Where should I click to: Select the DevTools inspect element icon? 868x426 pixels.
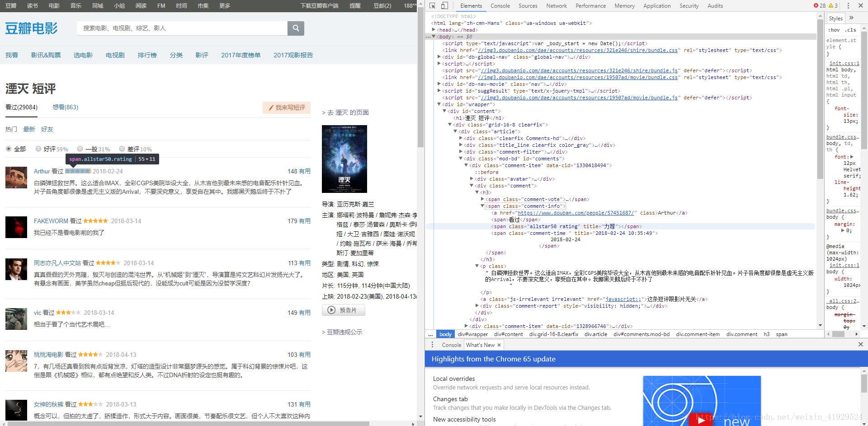click(x=433, y=5)
